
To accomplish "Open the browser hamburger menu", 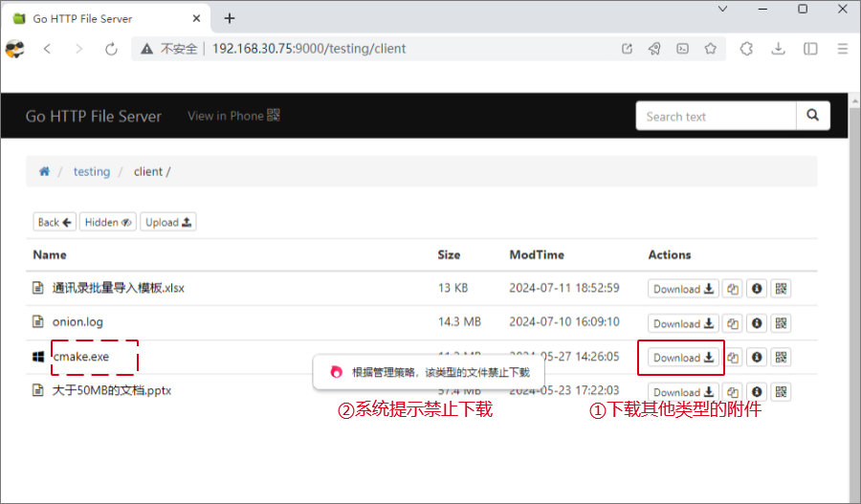I will pos(842,49).
